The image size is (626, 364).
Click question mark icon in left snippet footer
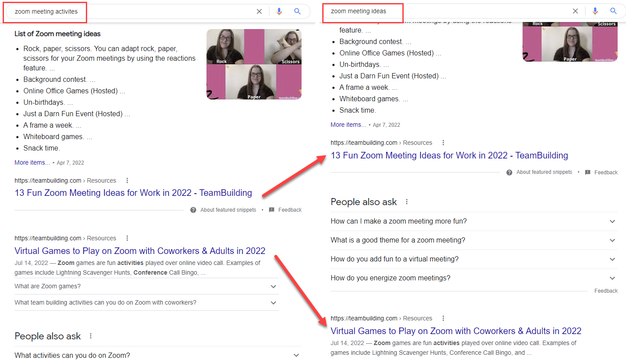click(193, 210)
